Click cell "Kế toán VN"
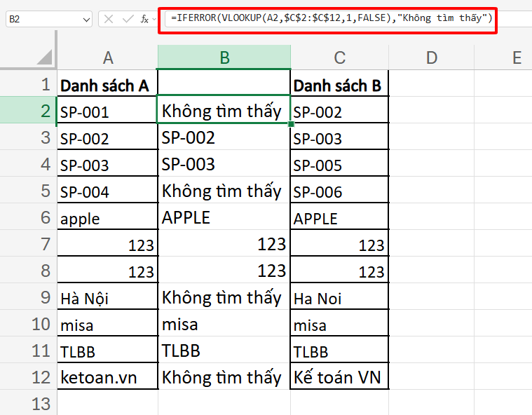Viewport: 532px width, 415px height. 340,376
